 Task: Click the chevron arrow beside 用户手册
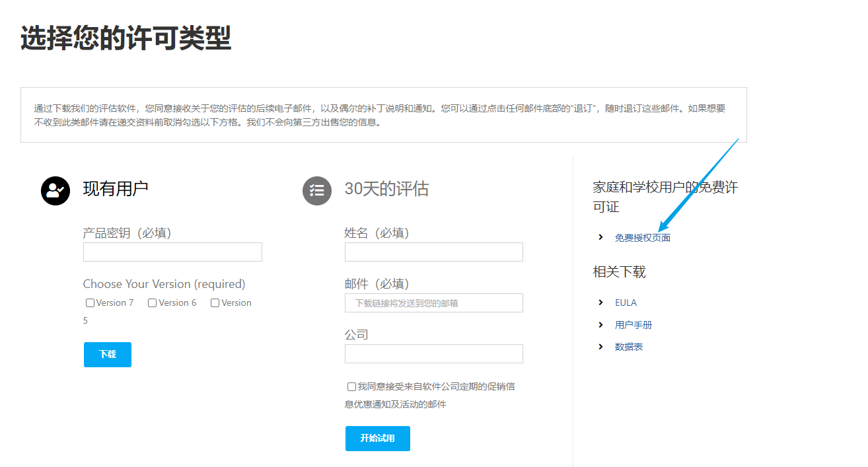pyautogui.click(x=600, y=325)
